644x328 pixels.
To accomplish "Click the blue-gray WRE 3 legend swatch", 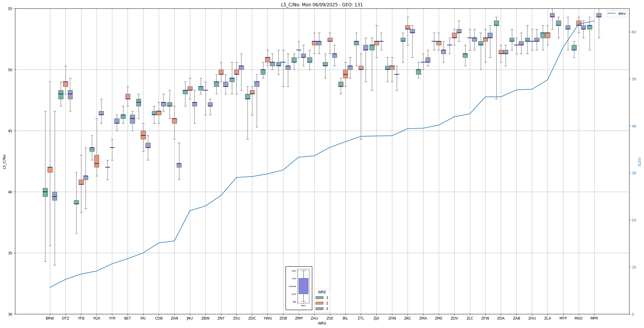I will pos(319,309).
